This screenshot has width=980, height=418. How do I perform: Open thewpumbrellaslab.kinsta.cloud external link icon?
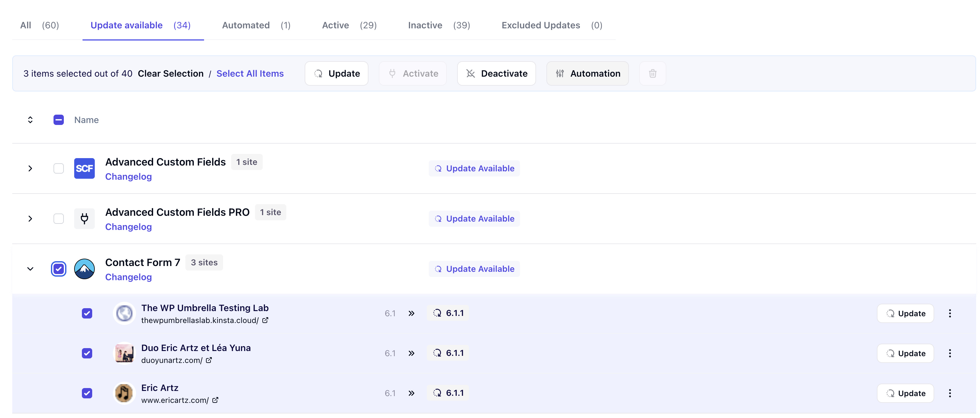[x=266, y=320]
